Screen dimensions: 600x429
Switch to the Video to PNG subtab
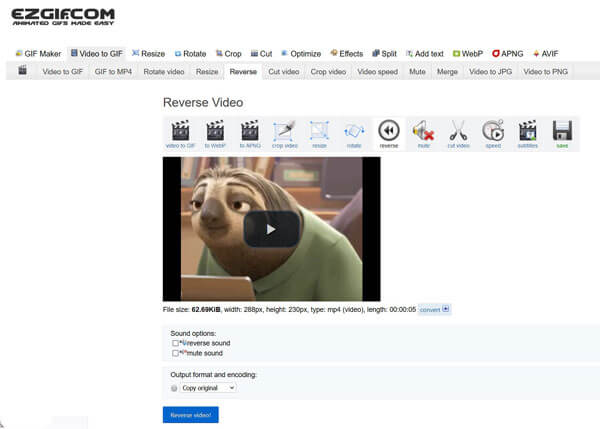tap(546, 72)
